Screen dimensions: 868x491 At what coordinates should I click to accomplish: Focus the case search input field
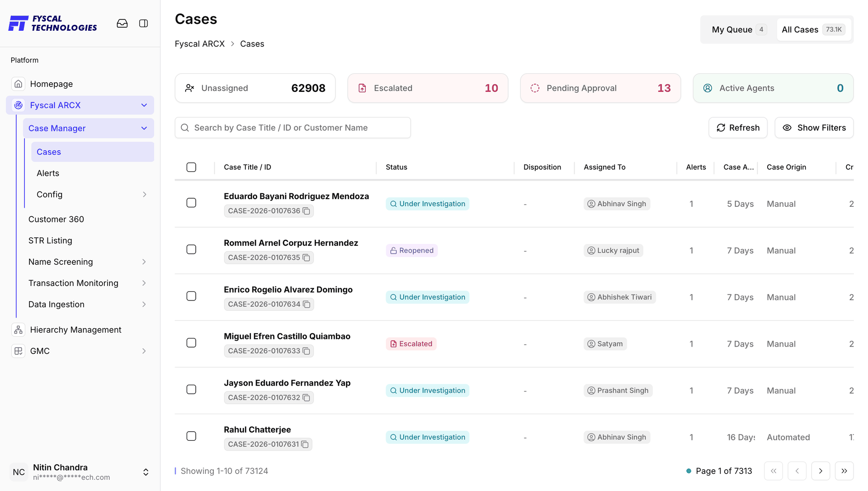click(293, 128)
